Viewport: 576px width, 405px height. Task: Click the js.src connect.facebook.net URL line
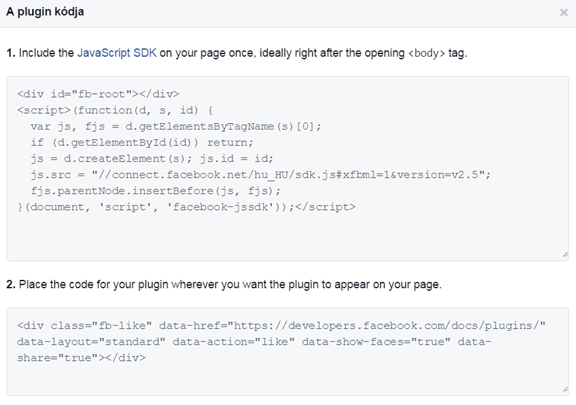coord(260,175)
